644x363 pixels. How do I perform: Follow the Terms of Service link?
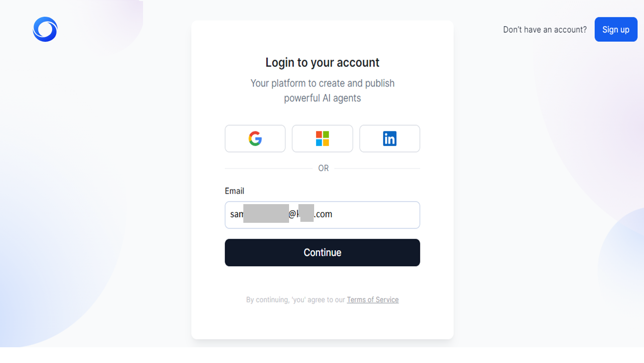pos(373,300)
